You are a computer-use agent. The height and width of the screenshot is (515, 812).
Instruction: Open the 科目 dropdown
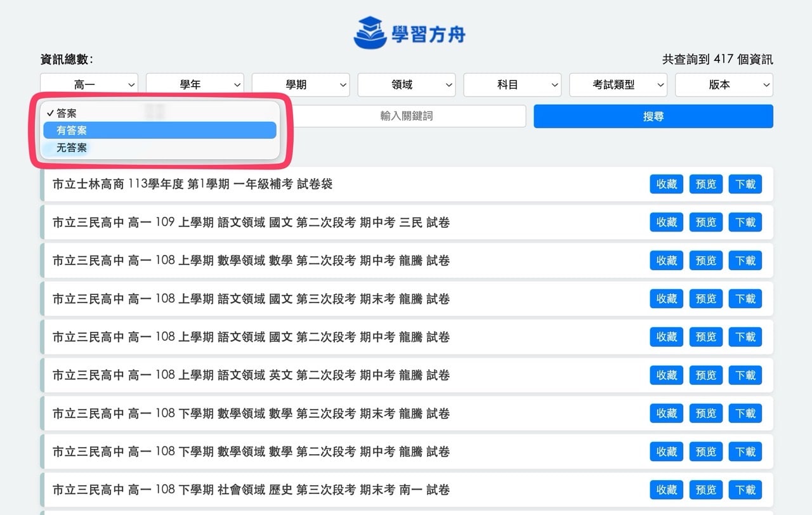coord(513,84)
